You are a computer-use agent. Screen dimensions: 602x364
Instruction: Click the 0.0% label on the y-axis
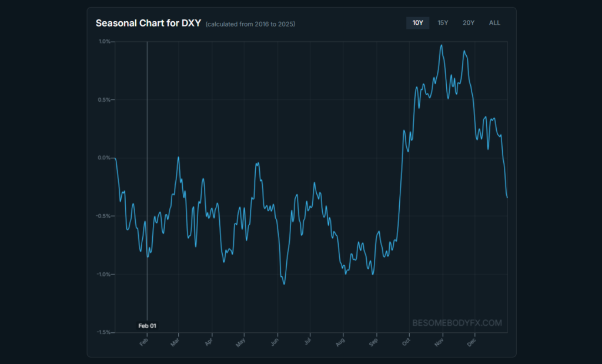click(105, 158)
